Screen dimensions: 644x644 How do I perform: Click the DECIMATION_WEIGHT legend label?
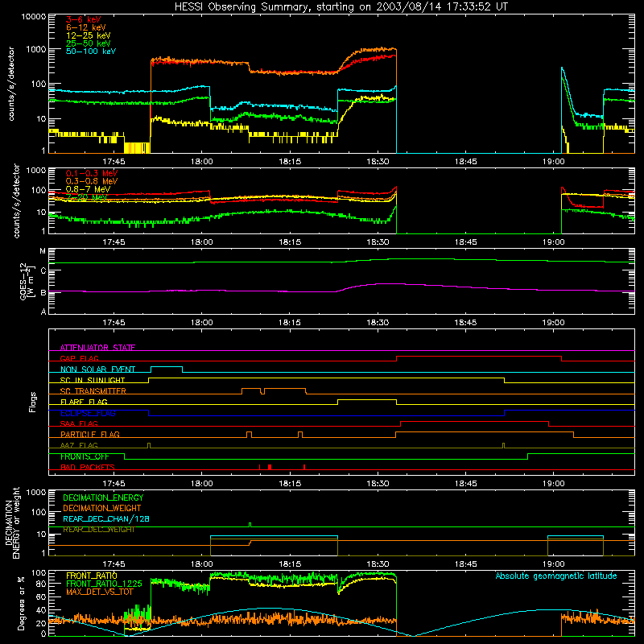(x=102, y=508)
